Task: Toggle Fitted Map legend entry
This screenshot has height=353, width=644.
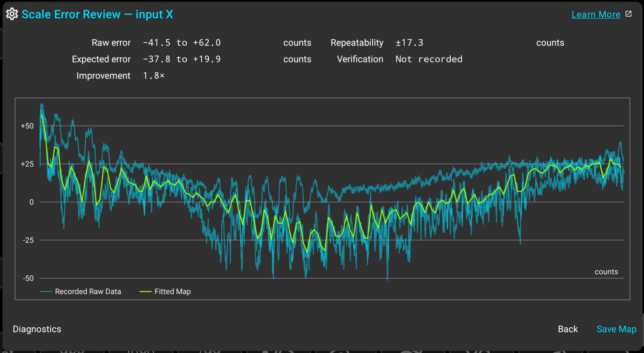Action: click(165, 291)
